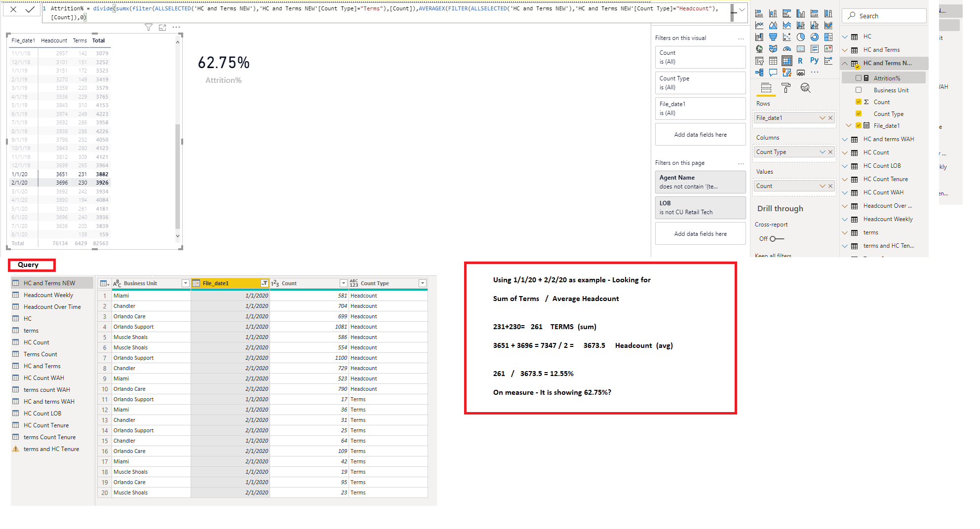This screenshot has width=980, height=529.
Task: Collapse the HC and Terms N... table
Action: point(845,63)
